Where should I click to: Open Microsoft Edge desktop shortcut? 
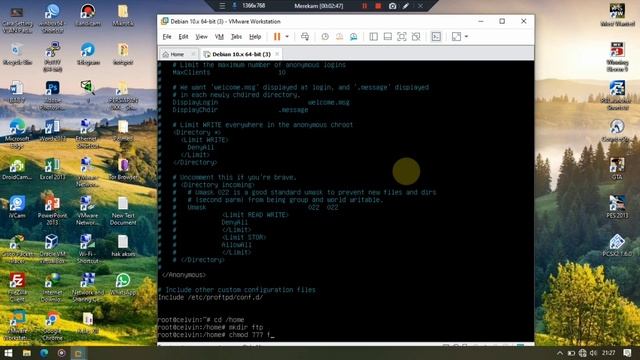(x=17, y=134)
